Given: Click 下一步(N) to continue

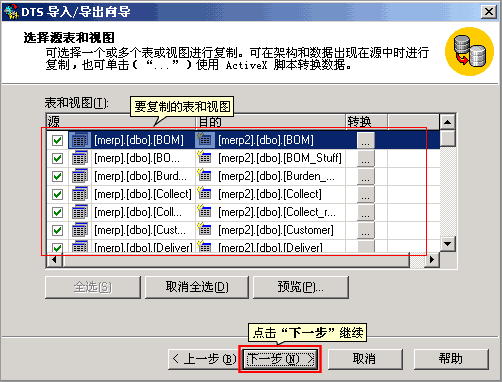Looking at the screenshot, I should tap(280, 359).
